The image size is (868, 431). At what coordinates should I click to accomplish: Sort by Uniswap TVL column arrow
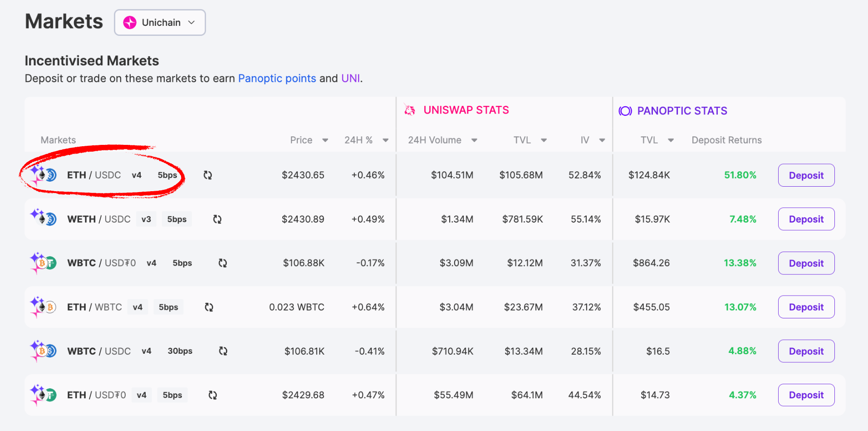(544, 140)
